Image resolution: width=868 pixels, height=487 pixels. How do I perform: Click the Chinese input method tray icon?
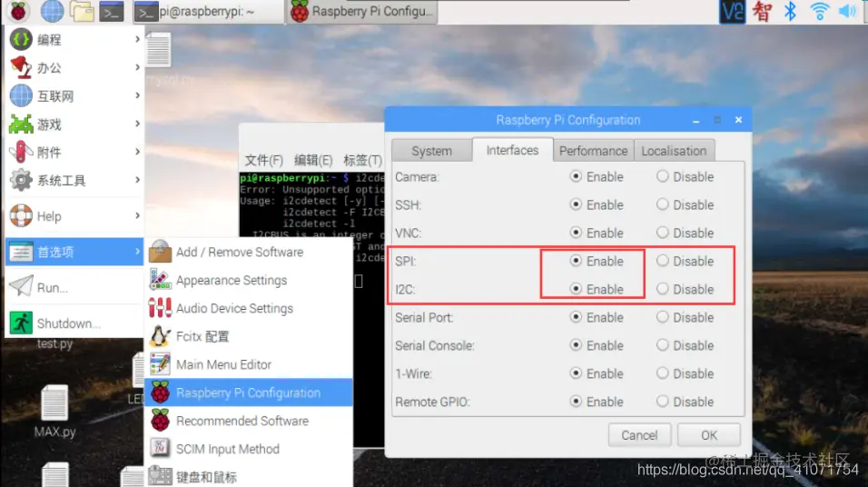[762, 11]
